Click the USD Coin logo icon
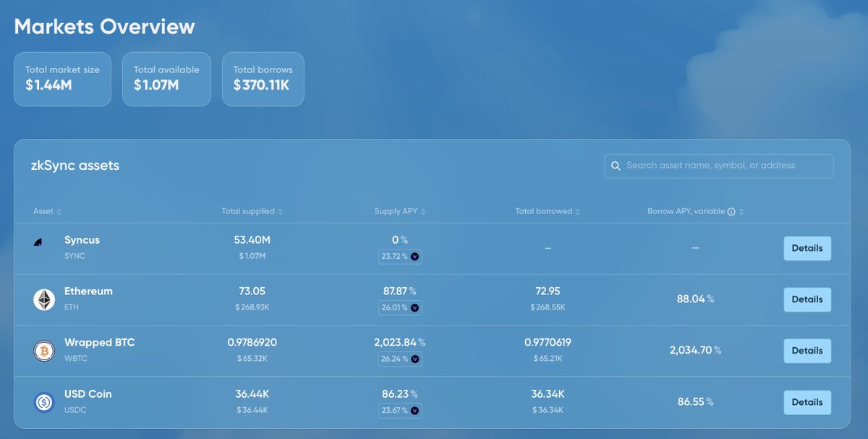 [x=44, y=402]
